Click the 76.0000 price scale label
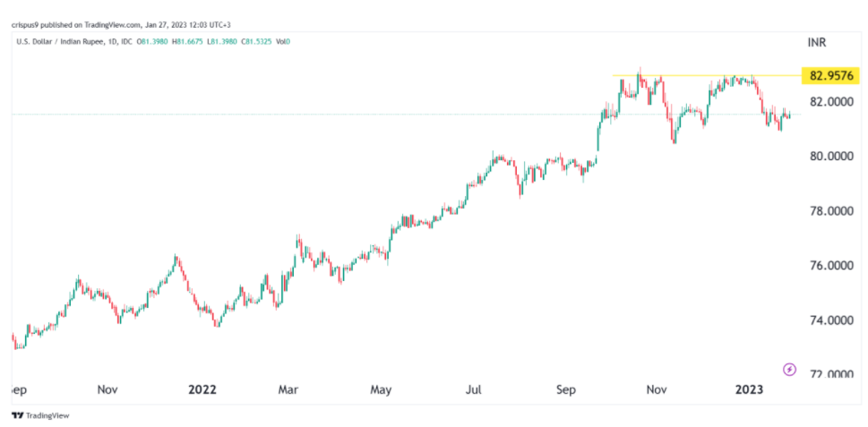The image size is (868, 427). click(x=830, y=266)
